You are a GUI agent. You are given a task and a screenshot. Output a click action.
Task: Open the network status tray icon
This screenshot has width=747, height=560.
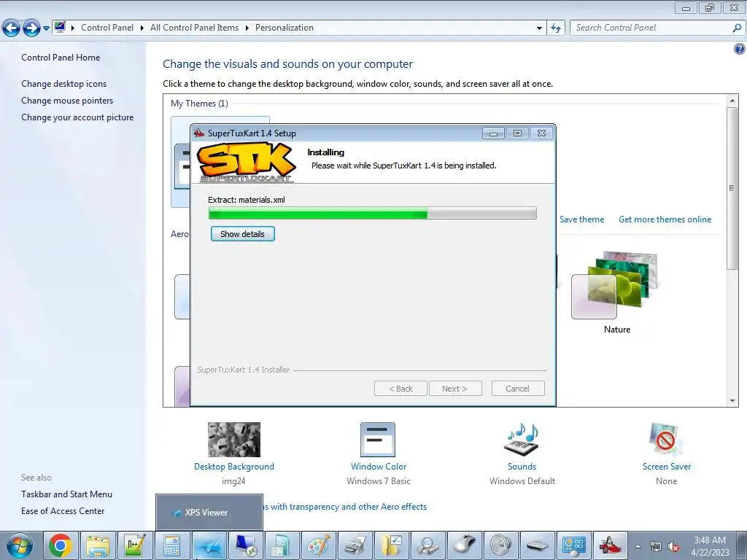tap(656, 547)
